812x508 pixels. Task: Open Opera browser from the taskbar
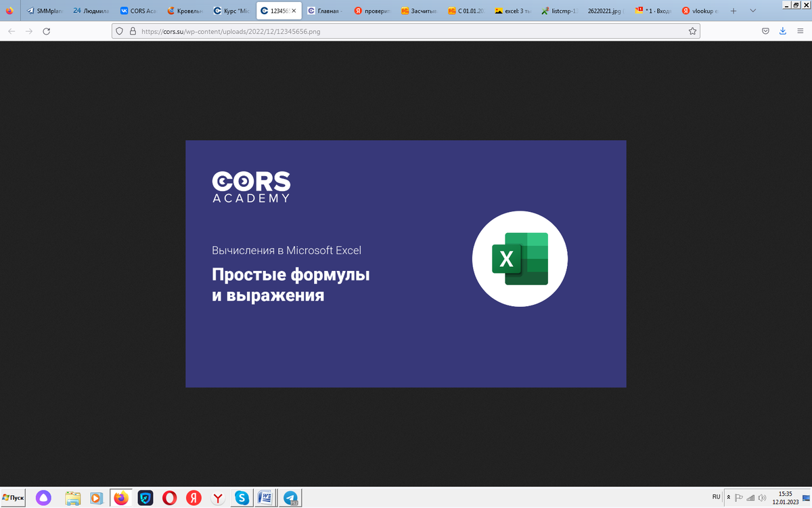tap(169, 498)
